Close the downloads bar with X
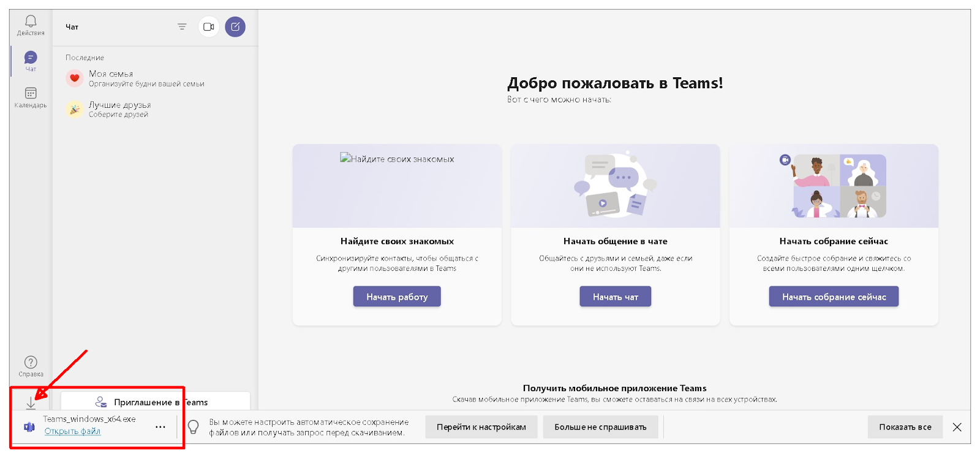 (x=957, y=427)
